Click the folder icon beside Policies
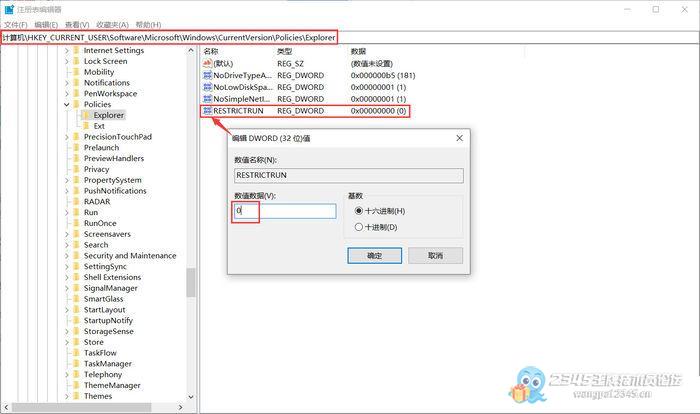The width and height of the screenshot is (700, 414). click(x=76, y=104)
